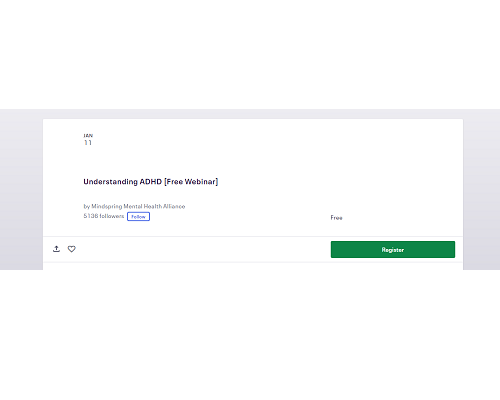Click the Free price label
Viewport: 500px width, 400px height.
[x=336, y=218]
